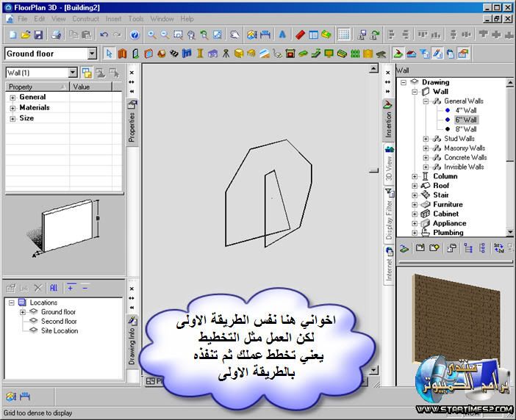Select the Second floor location
The image size is (516, 420).
pos(59,322)
